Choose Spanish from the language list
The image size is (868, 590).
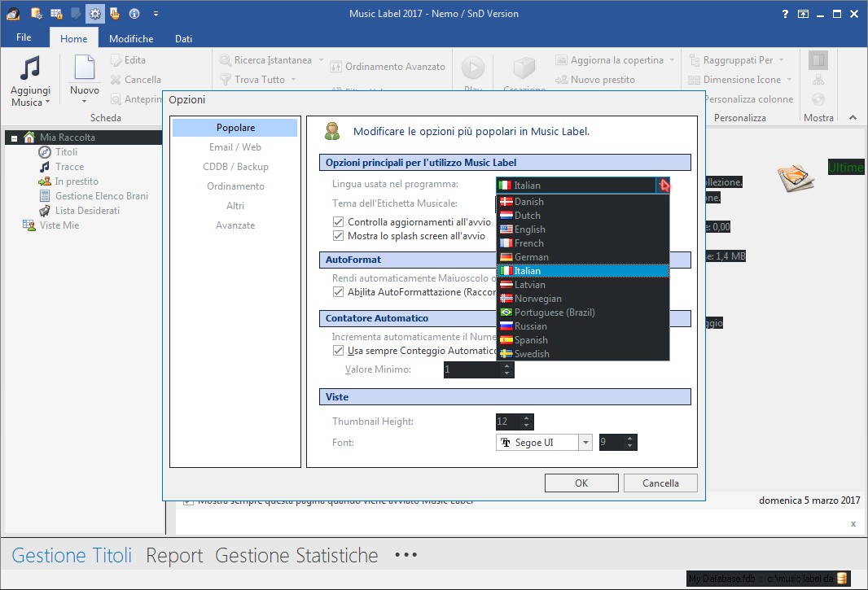coord(583,340)
